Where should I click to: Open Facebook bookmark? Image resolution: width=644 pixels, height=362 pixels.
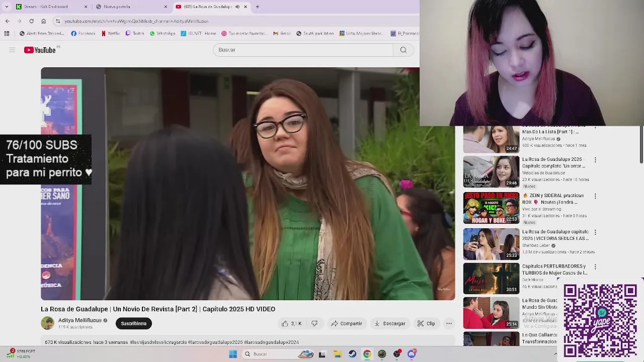click(83, 34)
